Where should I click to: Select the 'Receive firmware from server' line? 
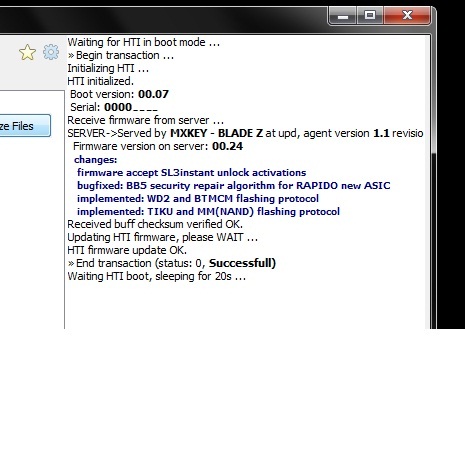[x=146, y=120]
